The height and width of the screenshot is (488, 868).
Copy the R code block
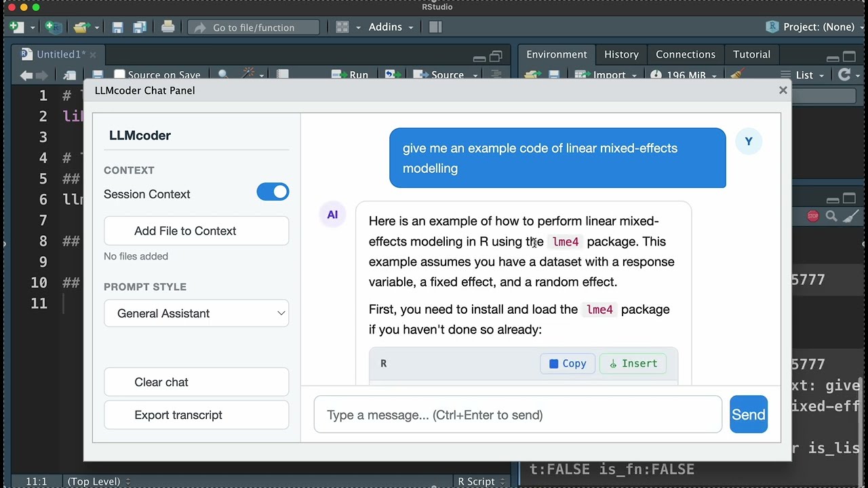click(x=568, y=363)
